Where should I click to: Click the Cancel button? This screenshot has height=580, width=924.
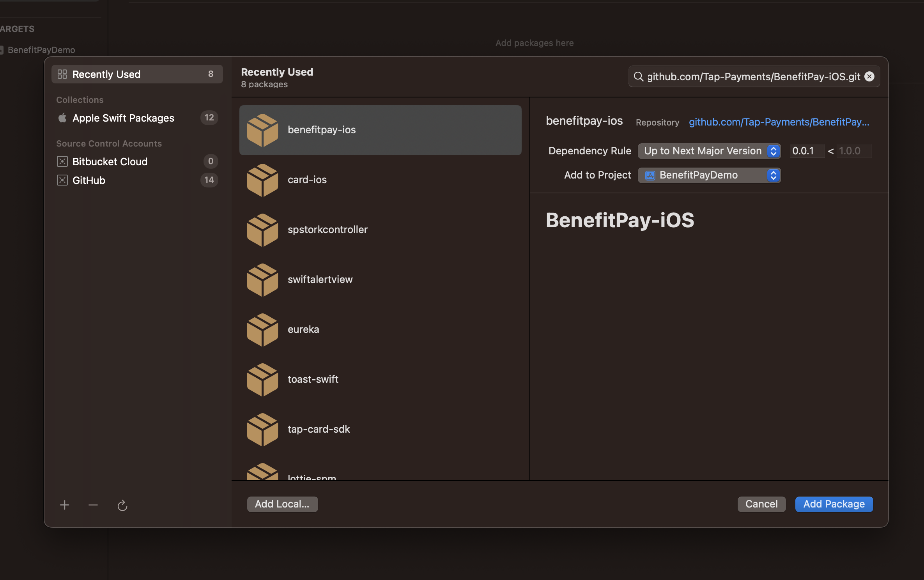click(761, 504)
